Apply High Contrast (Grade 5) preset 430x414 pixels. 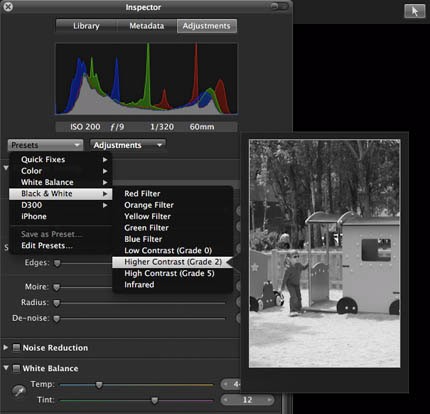tap(172, 273)
